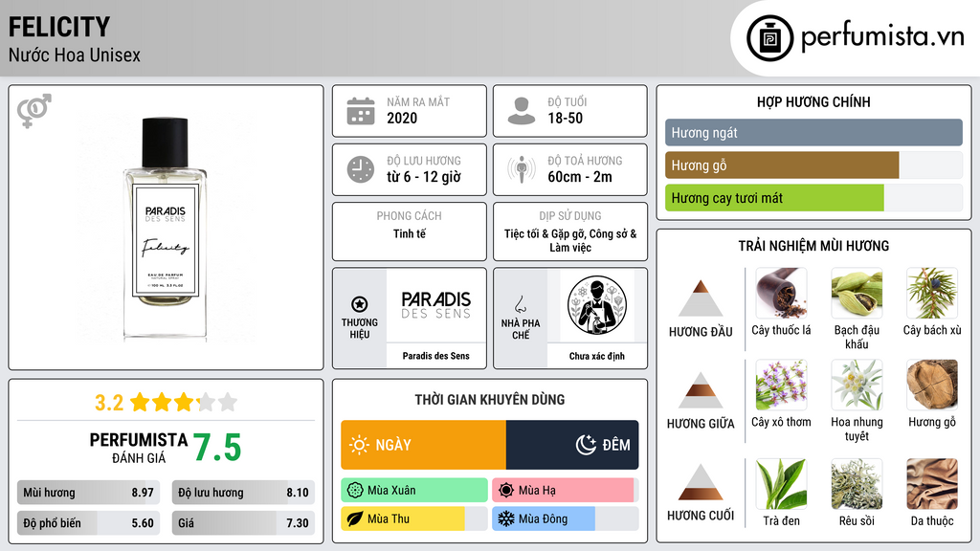This screenshot has height=551, width=980.
Task: Click the clock icon for Độ lưu hương
Action: (361, 169)
